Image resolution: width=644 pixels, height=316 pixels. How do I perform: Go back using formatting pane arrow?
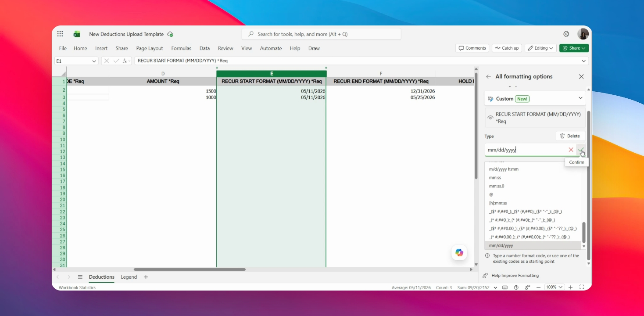(x=488, y=76)
